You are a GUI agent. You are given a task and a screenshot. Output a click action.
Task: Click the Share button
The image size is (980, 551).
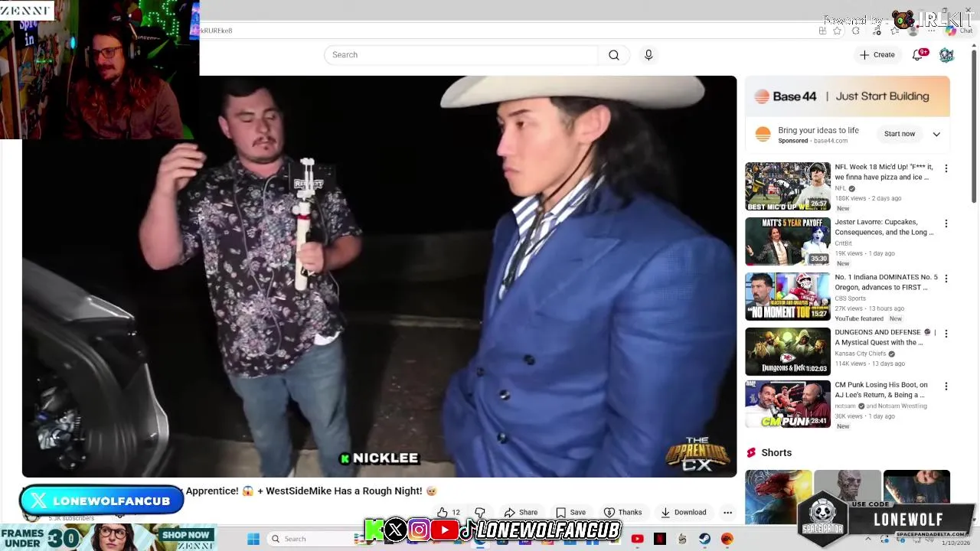pyautogui.click(x=521, y=512)
